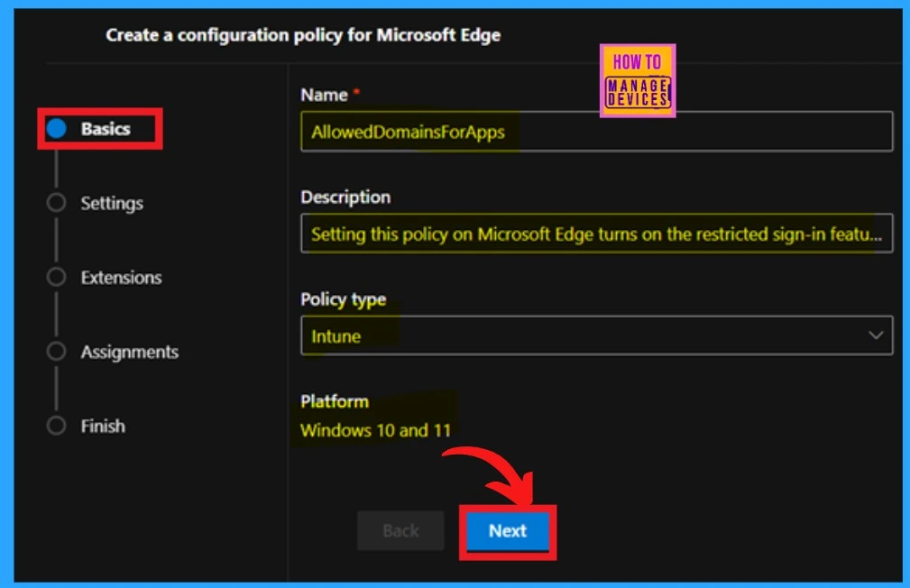The height and width of the screenshot is (588, 910).
Task: Click the Description label
Action: tap(345, 198)
